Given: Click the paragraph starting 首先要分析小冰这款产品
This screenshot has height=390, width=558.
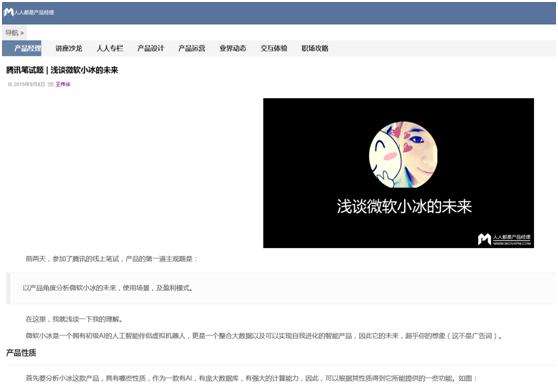Looking at the screenshot, I should (251, 378).
